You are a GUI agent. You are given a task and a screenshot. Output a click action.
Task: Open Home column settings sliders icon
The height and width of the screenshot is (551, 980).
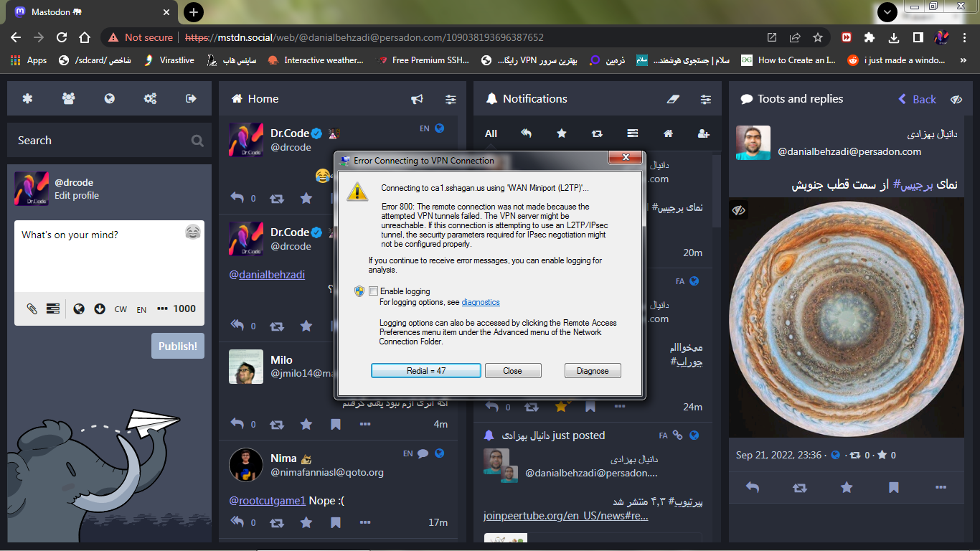451,99
